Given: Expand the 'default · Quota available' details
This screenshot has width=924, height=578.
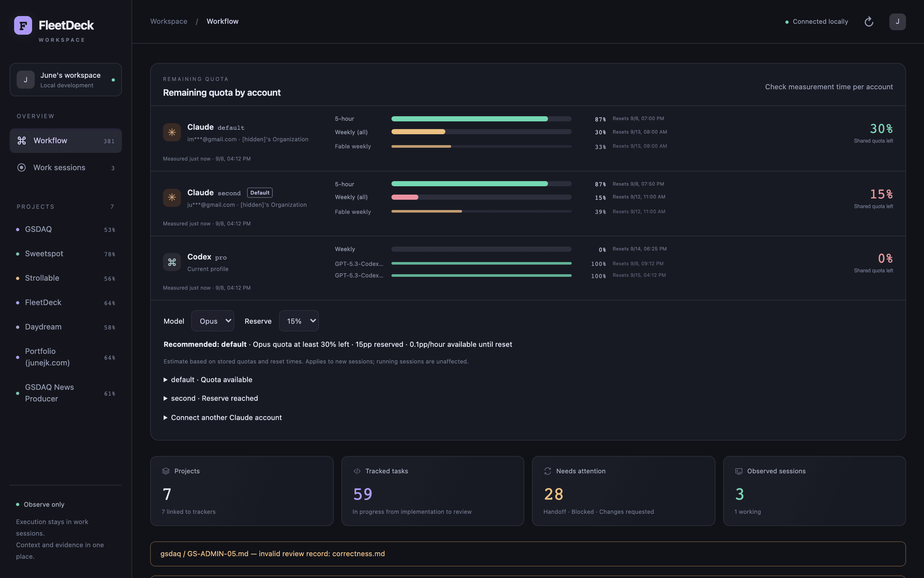Looking at the screenshot, I should (x=208, y=380).
